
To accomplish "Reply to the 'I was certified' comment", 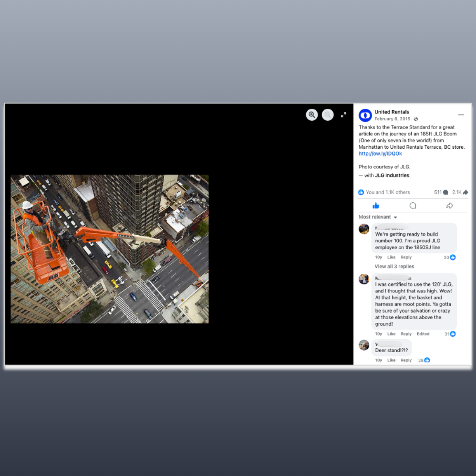I will (406, 334).
